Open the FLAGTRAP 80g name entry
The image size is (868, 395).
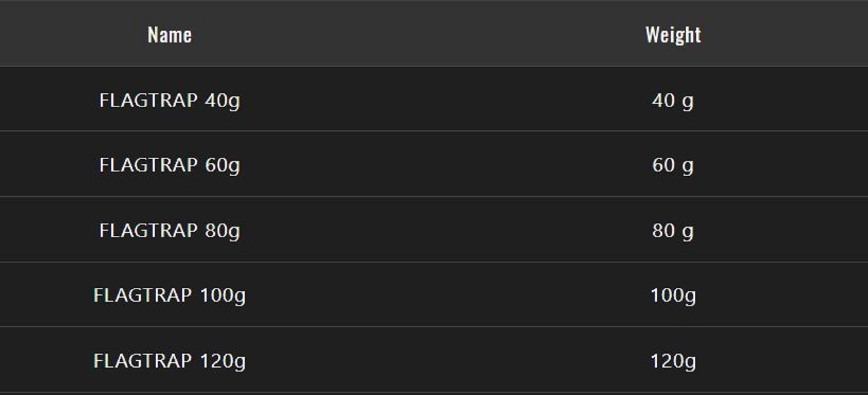pyautogui.click(x=169, y=230)
